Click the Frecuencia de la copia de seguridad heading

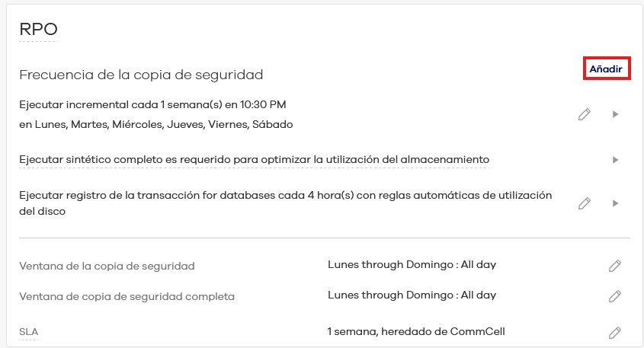(141, 75)
